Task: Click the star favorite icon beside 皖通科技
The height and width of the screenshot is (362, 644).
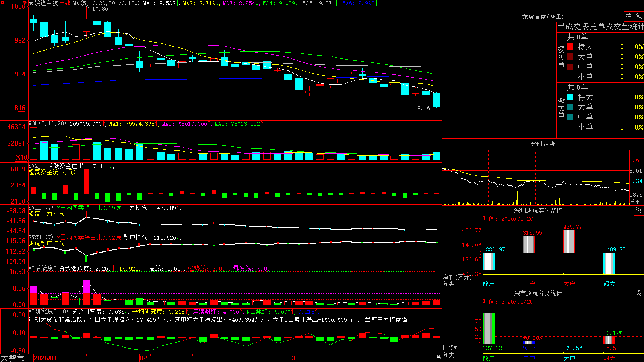Action: pyautogui.click(x=31, y=3)
